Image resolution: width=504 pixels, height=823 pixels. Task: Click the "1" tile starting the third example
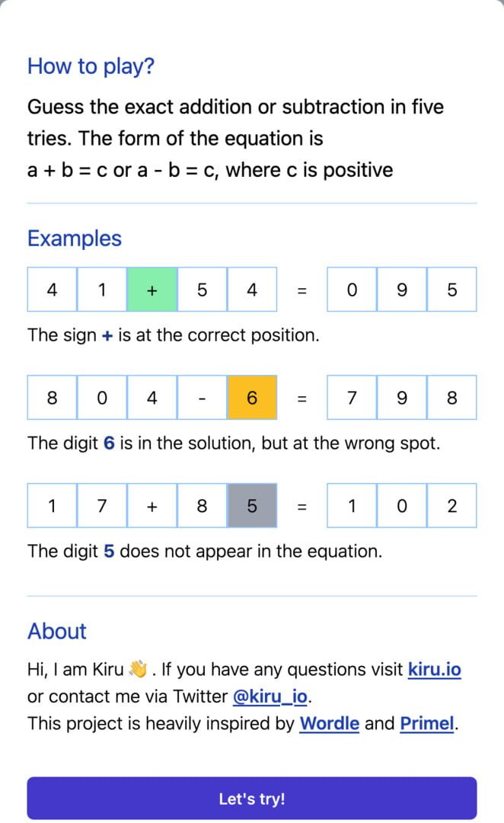52,505
